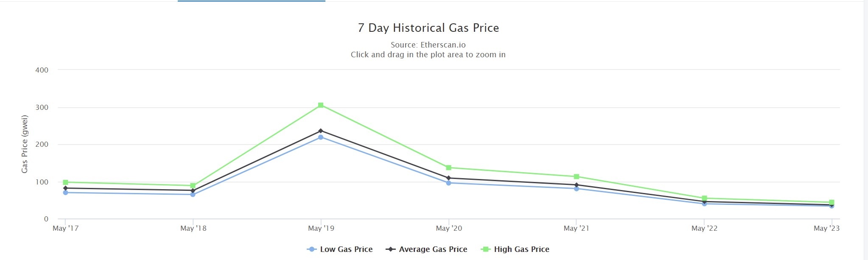The width and height of the screenshot is (868, 260).
Task: Toggle the Low Gas Price legend series
Action: tap(346, 249)
